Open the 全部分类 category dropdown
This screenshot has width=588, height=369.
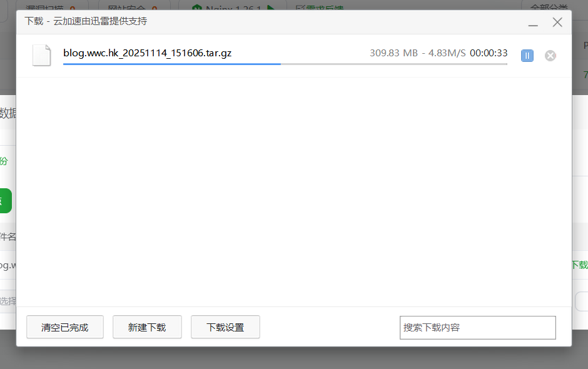click(549, 8)
